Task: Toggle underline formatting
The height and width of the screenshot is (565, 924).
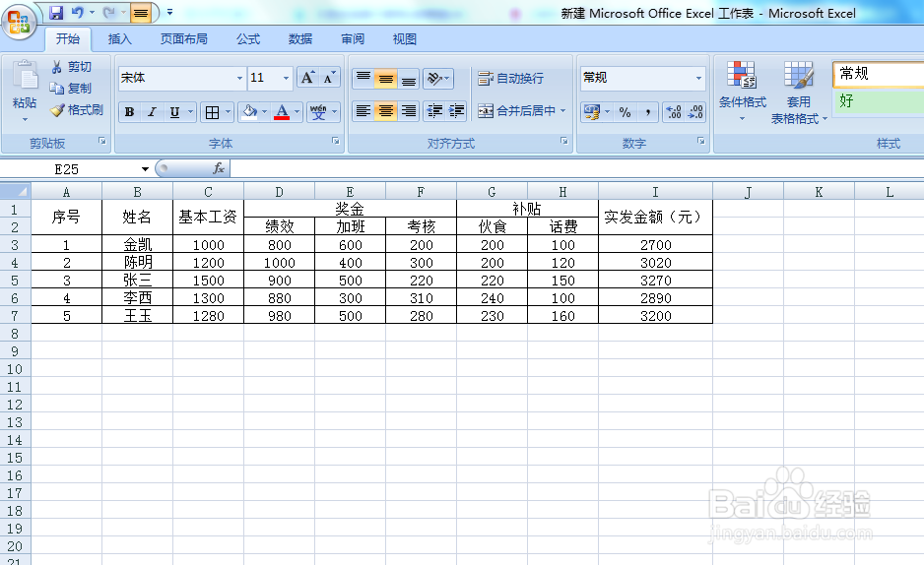Action: (x=174, y=112)
